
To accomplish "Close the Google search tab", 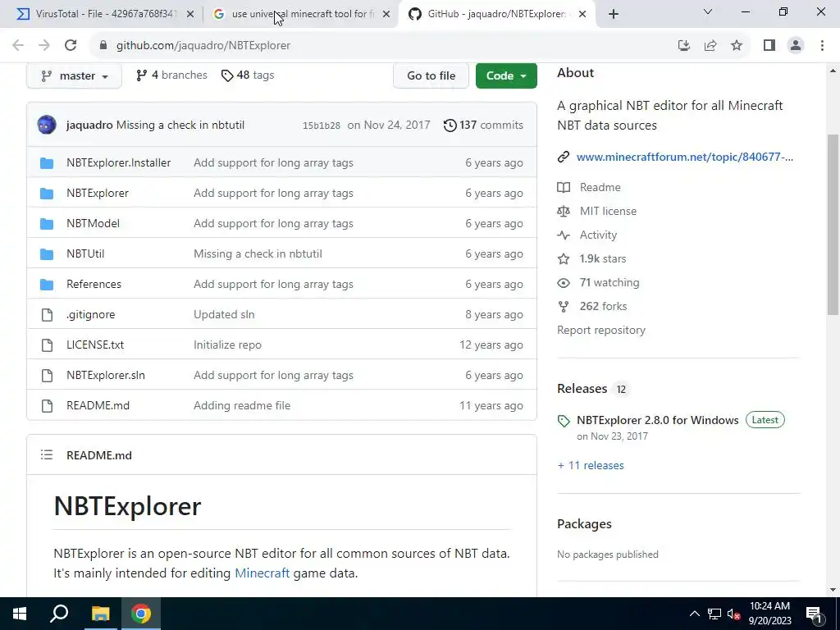I will (386, 15).
